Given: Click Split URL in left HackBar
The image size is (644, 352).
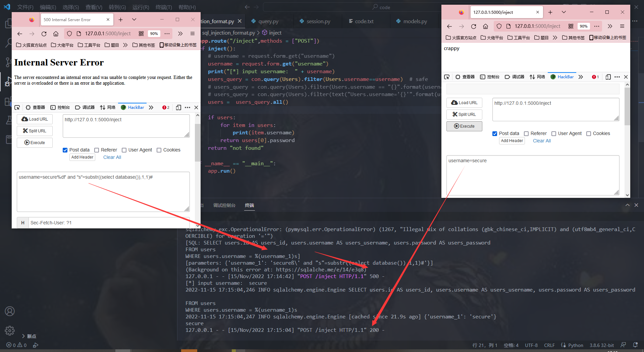Looking at the screenshot, I should (x=35, y=131).
